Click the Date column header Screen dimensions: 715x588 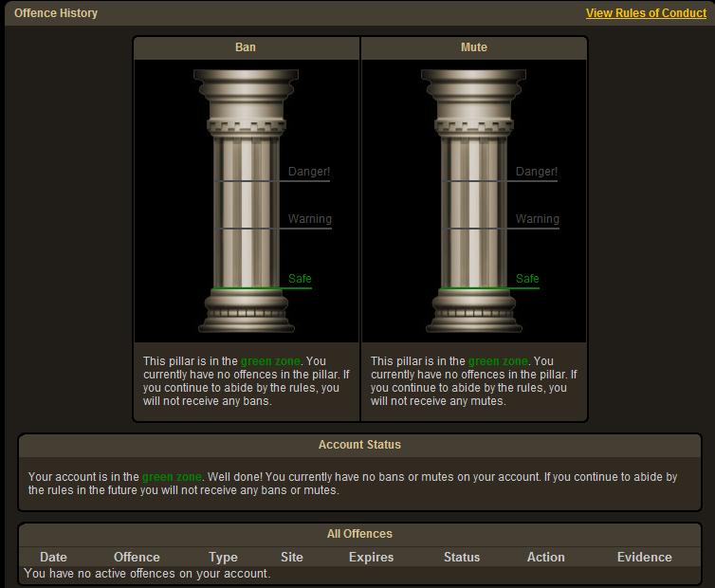tap(53, 558)
